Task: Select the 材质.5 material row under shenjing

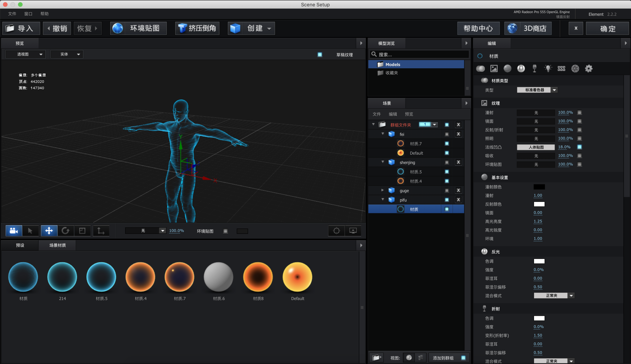Action: point(416,172)
